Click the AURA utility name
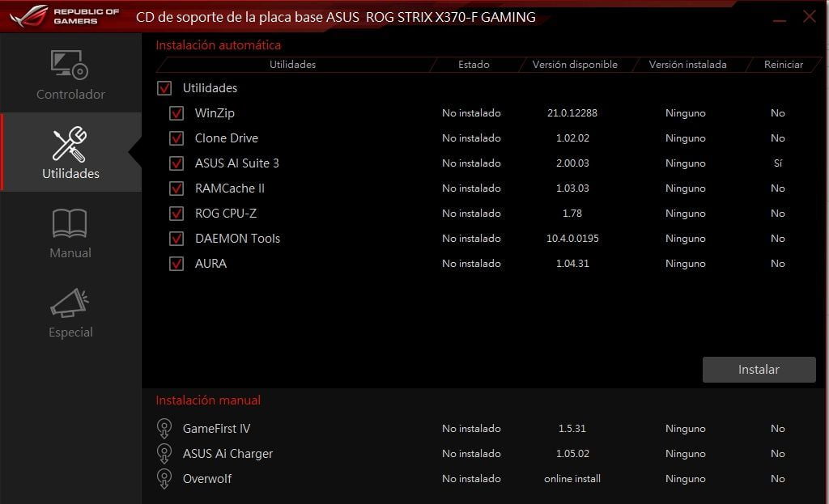The height and width of the screenshot is (504, 829). [x=210, y=264]
